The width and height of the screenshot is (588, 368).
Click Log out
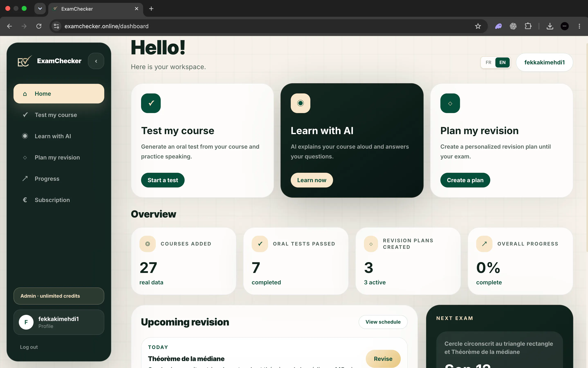click(29, 347)
